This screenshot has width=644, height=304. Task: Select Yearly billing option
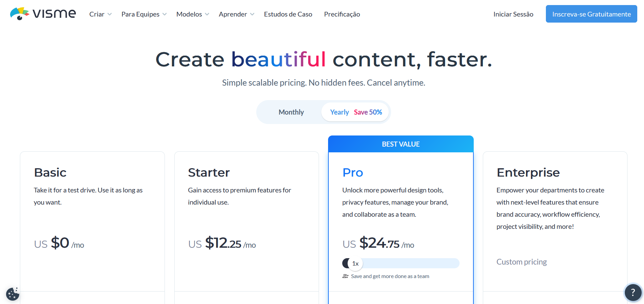pyautogui.click(x=355, y=112)
